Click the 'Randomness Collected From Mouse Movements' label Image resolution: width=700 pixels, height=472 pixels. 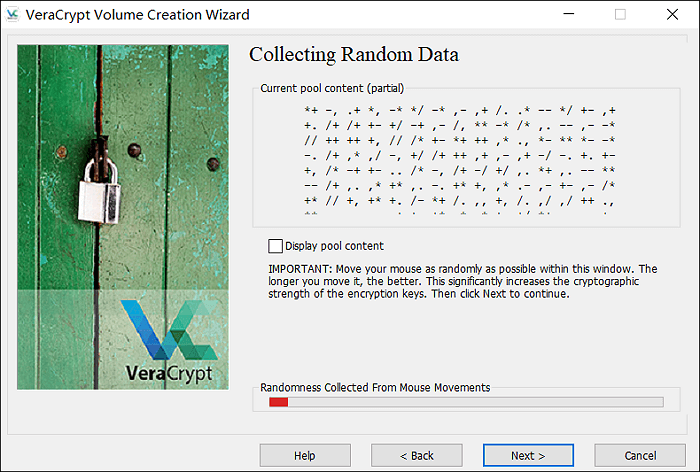pos(375,386)
